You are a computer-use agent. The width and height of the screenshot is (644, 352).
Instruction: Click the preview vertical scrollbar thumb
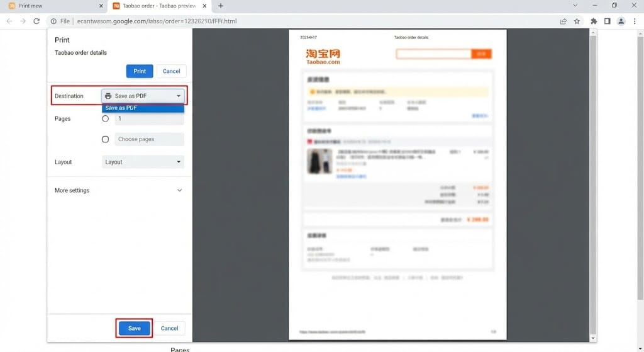click(592, 185)
